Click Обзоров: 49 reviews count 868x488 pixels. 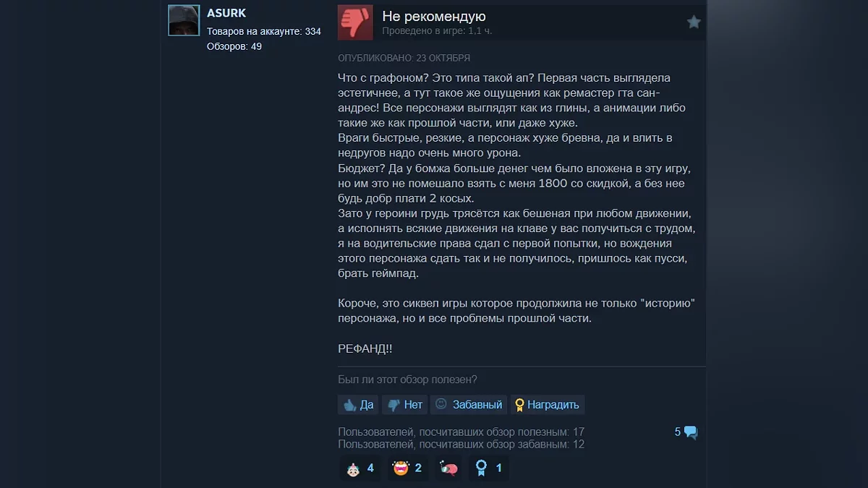(234, 46)
